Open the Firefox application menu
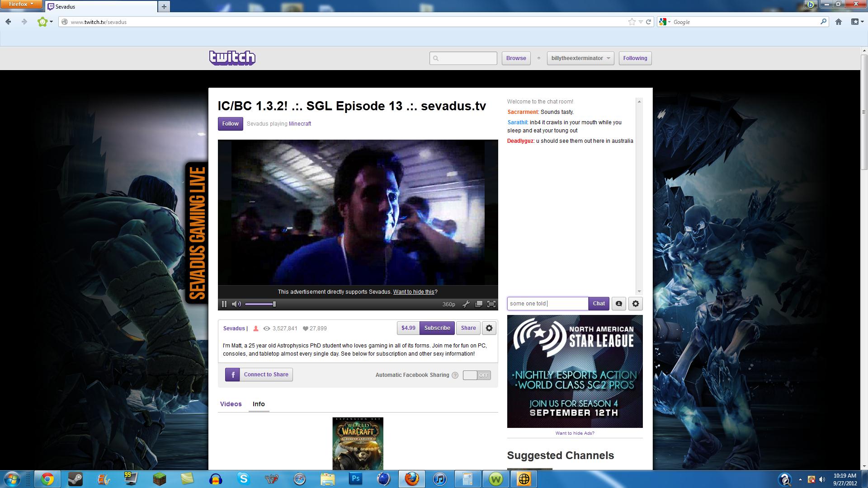Image resolution: width=868 pixels, height=488 pixels. [x=21, y=5]
